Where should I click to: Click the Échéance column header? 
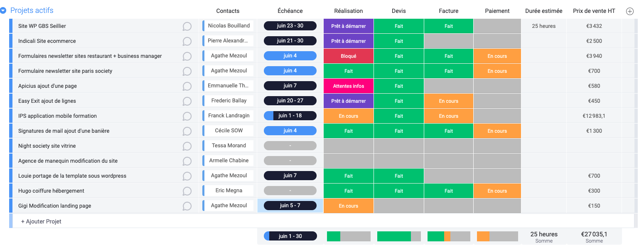pyautogui.click(x=290, y=11)
